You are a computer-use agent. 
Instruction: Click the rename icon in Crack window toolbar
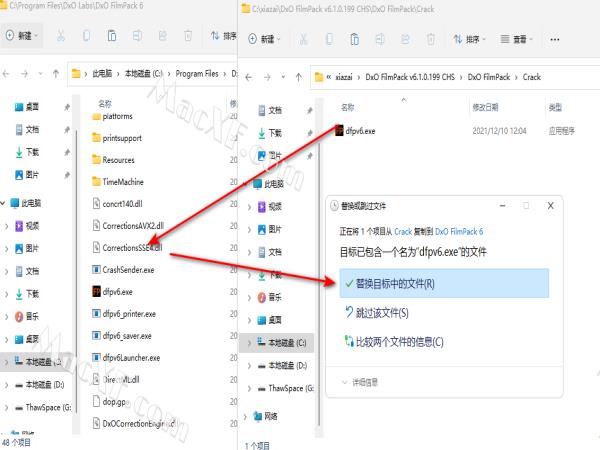click(x=380, y=39)
